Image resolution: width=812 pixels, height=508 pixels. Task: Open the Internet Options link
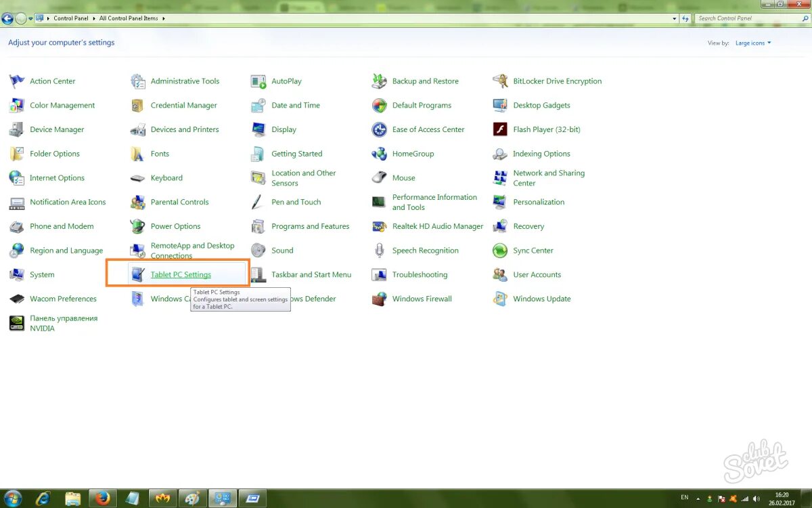point(57,178)
